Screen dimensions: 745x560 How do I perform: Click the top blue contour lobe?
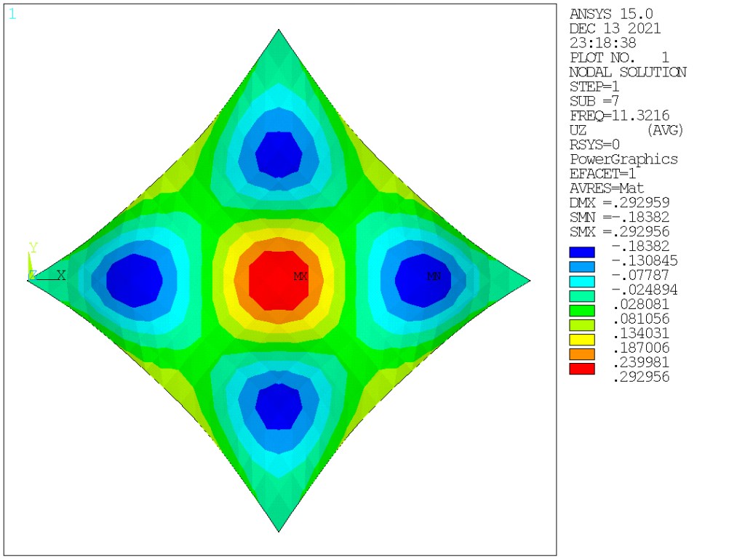pos(279,153)
